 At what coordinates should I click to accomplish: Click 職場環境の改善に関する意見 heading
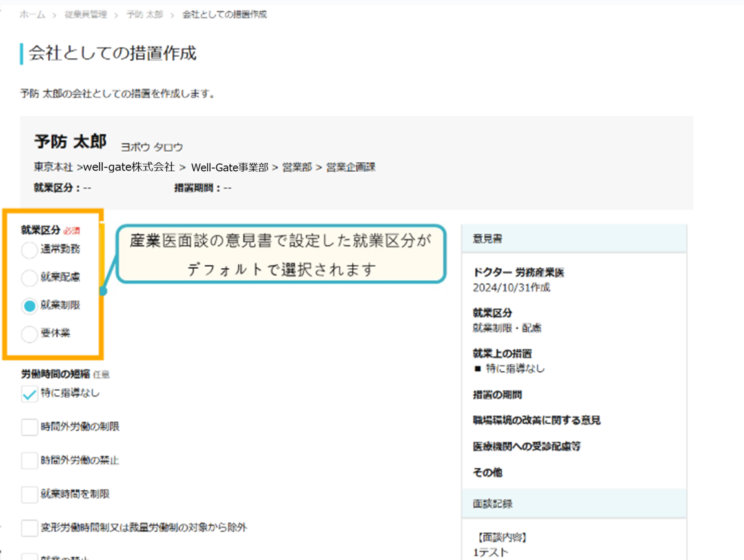[x=537, y=420]
